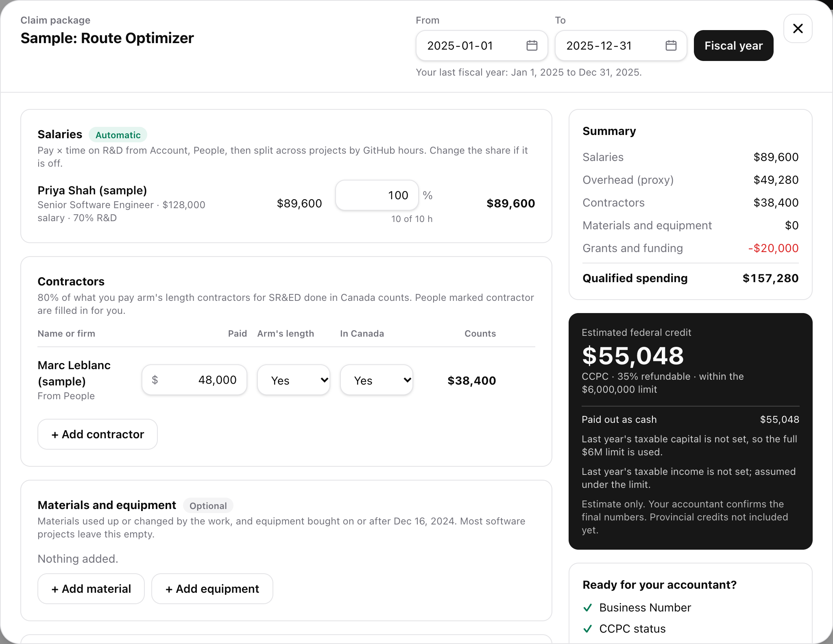Open the To date calendar picker icon
833x644 pixels.
pos(671,46)
